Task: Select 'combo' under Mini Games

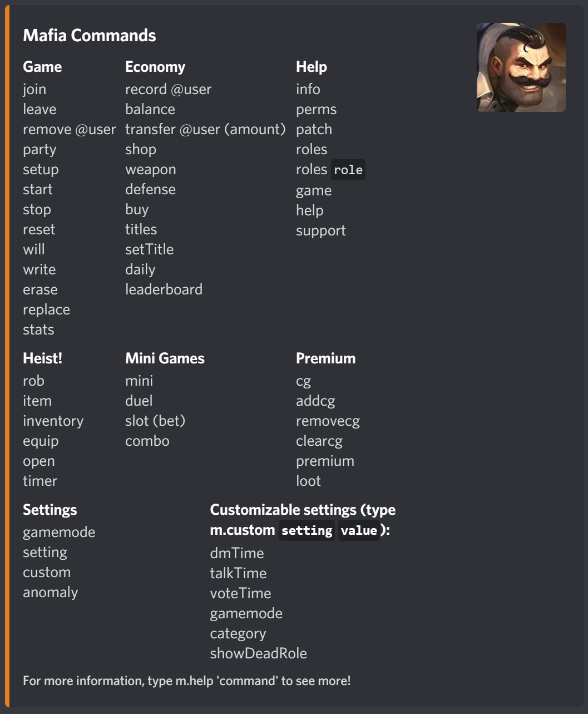Action: pyautogui.click(x=147, y=441)
